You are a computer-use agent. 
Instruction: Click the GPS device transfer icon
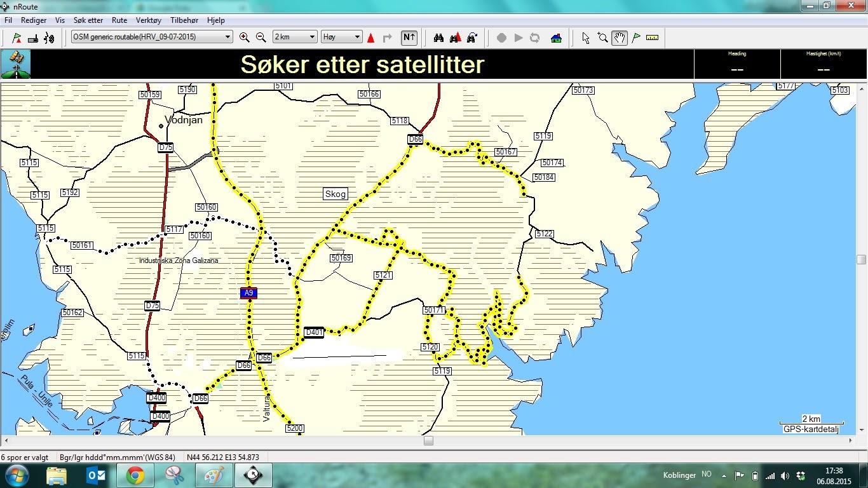coord(33,37)
